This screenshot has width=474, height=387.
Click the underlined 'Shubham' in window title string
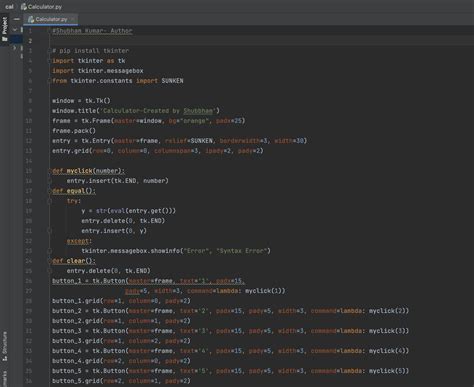(198, 111)
